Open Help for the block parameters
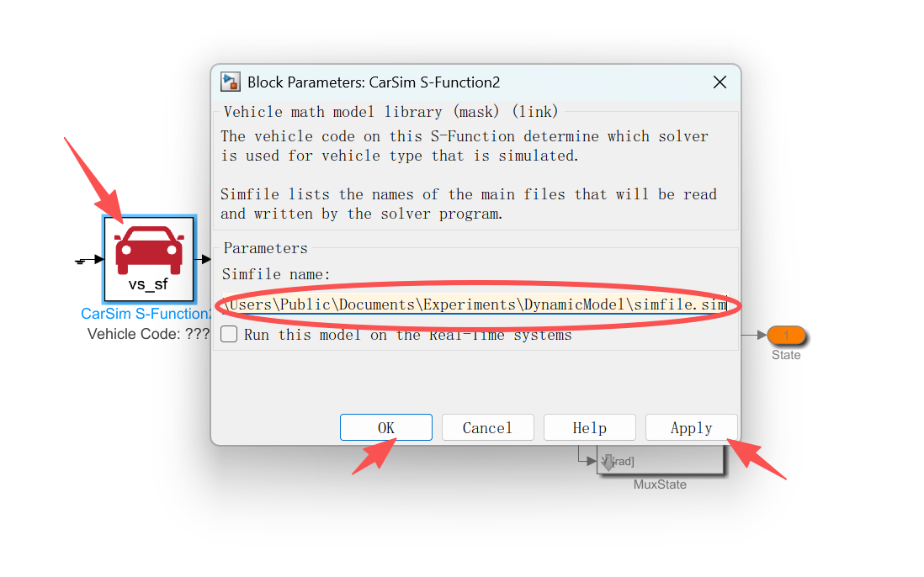Screen dimensions: 924x577 (589, 427)
